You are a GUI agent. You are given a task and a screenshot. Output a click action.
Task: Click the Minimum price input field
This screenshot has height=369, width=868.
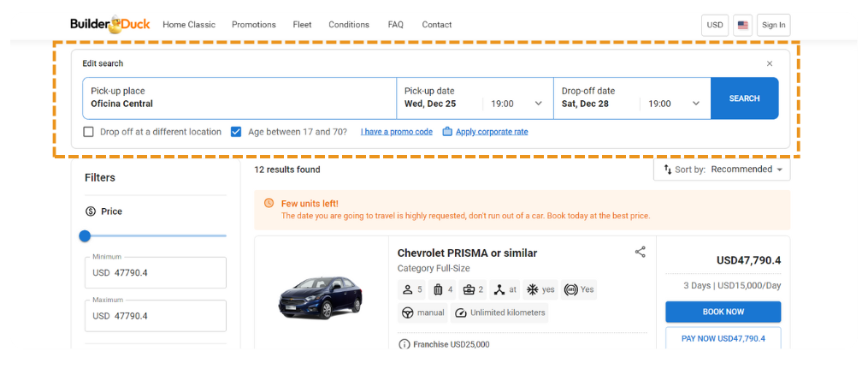pyautogui.click(x=156, y=273)
